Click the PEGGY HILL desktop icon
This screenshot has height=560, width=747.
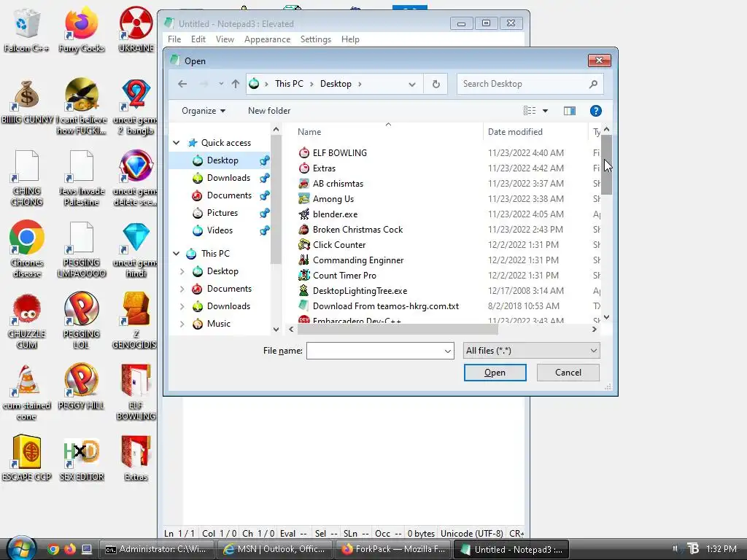(81, 386)
